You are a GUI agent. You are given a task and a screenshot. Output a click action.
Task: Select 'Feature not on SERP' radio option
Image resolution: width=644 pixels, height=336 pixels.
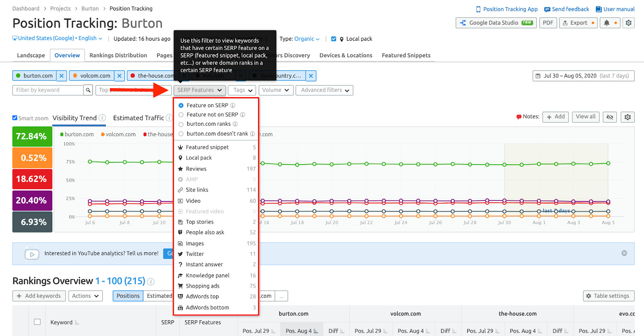tap(181, 115)
